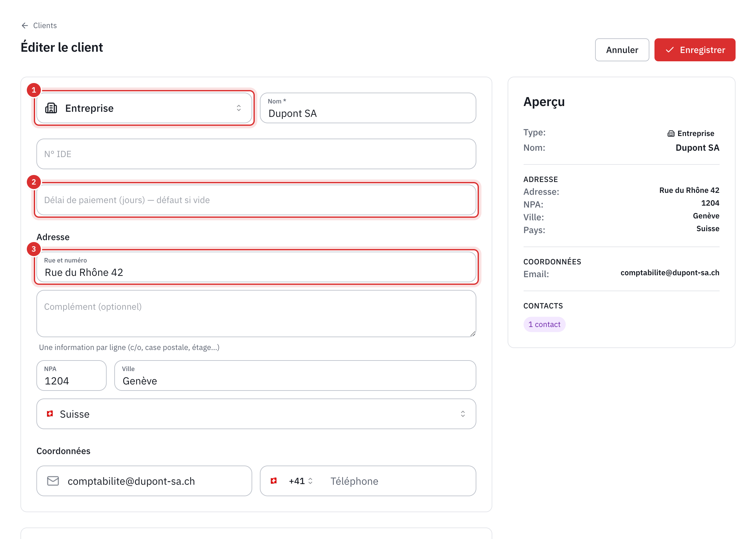Click the 'Éditer le client' page title
The height and width of the screenshot is (539, 756).
(62, 48)
